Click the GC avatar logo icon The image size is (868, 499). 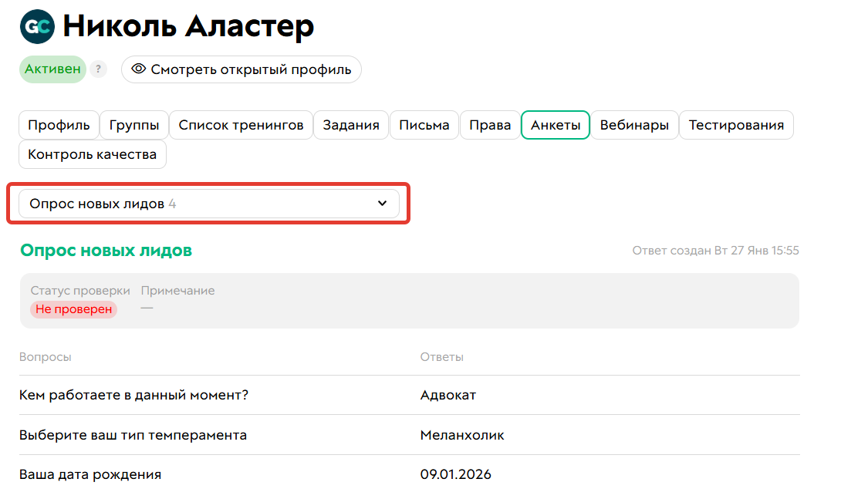(35, 25)
